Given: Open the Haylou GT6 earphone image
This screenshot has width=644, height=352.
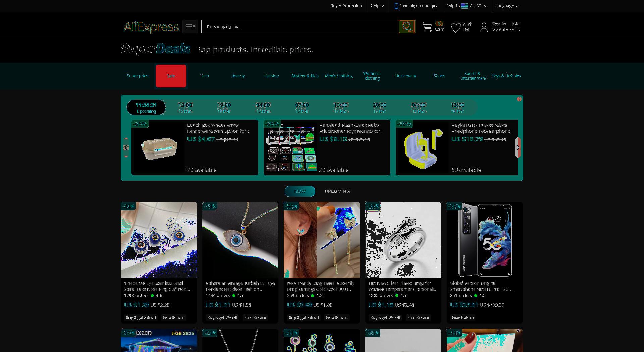Looking at the screenshot, I should 423,148.
